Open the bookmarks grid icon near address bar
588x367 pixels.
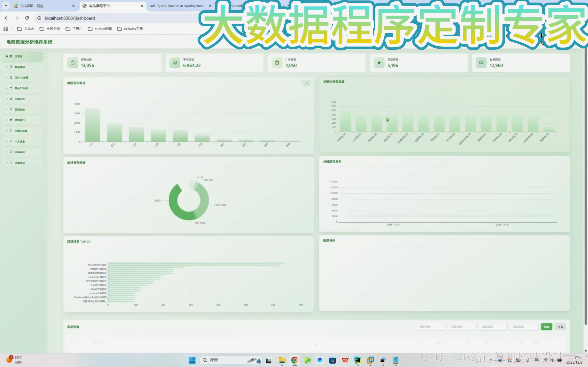(x=6, y=28)
